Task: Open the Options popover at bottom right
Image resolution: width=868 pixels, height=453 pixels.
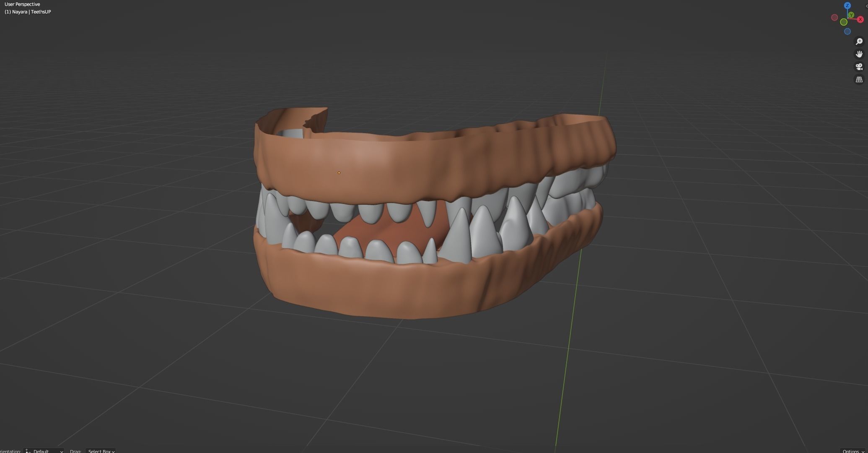Action: point(853,451)
